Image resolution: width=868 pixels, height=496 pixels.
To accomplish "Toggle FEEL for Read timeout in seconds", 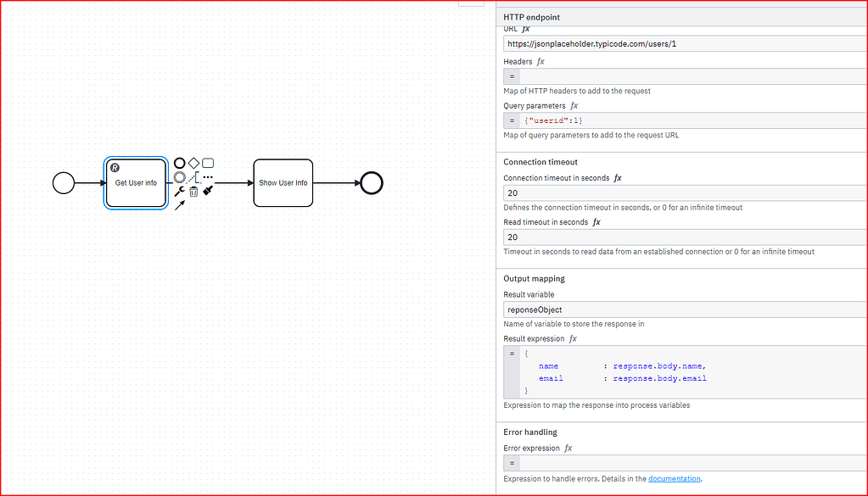I will point(596,222).
